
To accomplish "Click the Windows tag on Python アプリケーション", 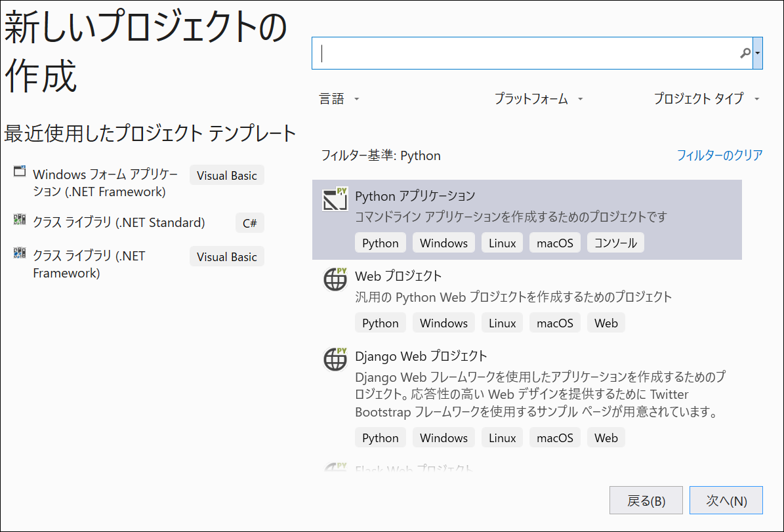I will pos(444,243).
